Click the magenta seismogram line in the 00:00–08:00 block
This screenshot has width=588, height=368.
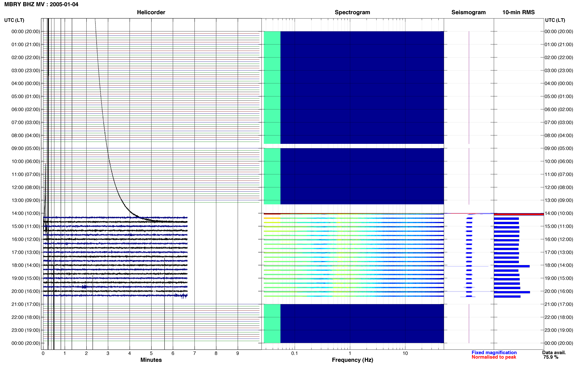[x=469, y=88]
